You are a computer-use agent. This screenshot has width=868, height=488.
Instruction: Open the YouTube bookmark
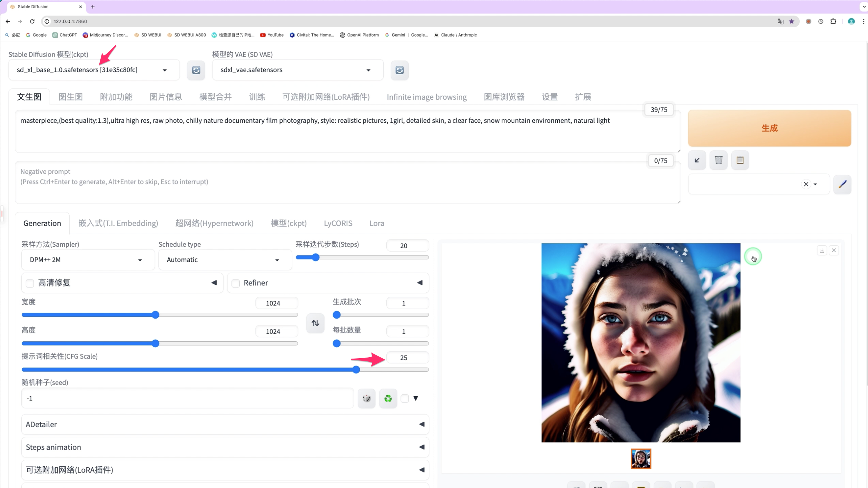[272, 35]
